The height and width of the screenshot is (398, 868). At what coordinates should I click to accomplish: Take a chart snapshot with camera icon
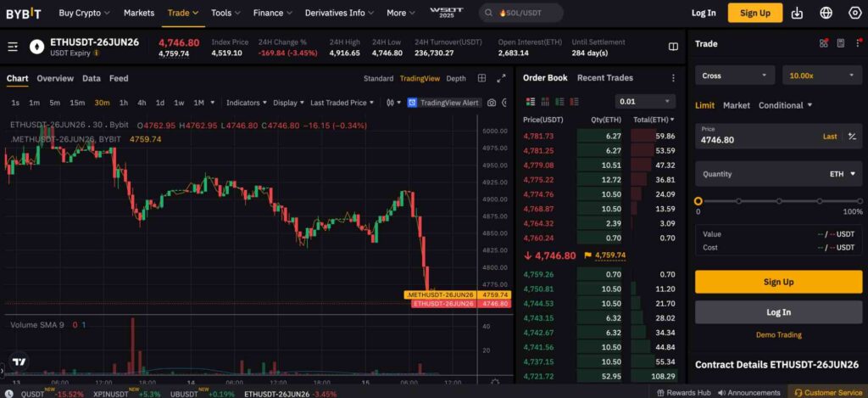(491, 103)
